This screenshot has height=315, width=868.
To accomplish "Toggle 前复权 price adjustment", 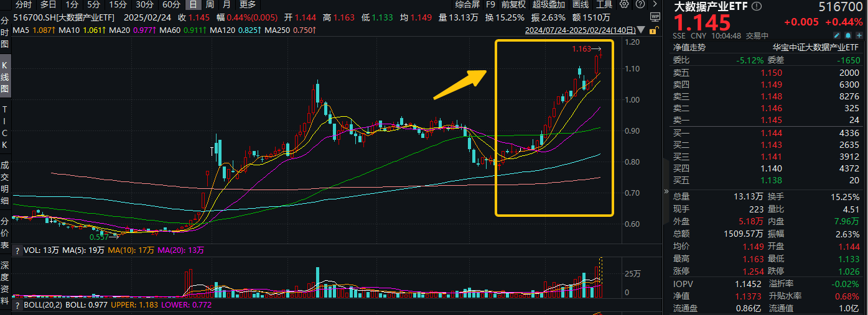I will click(x=513, y=4).
